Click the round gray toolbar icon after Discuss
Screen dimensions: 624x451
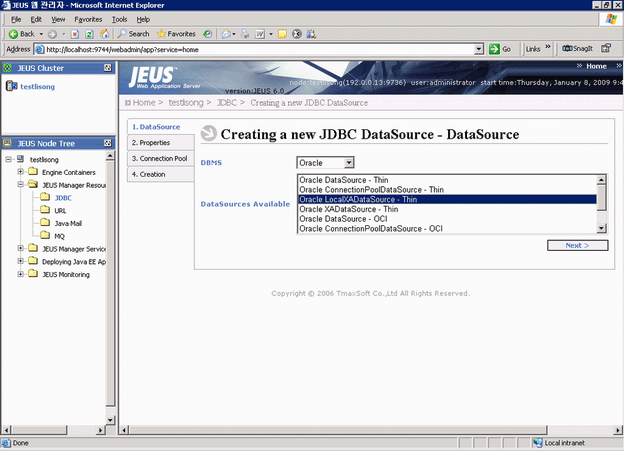pos(297,34)
